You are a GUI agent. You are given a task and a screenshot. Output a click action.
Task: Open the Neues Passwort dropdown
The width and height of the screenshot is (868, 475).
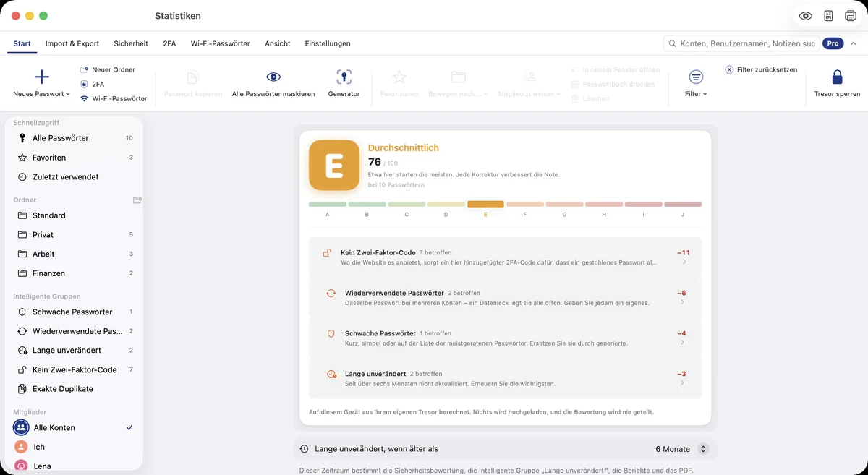(x=42, y=84)
